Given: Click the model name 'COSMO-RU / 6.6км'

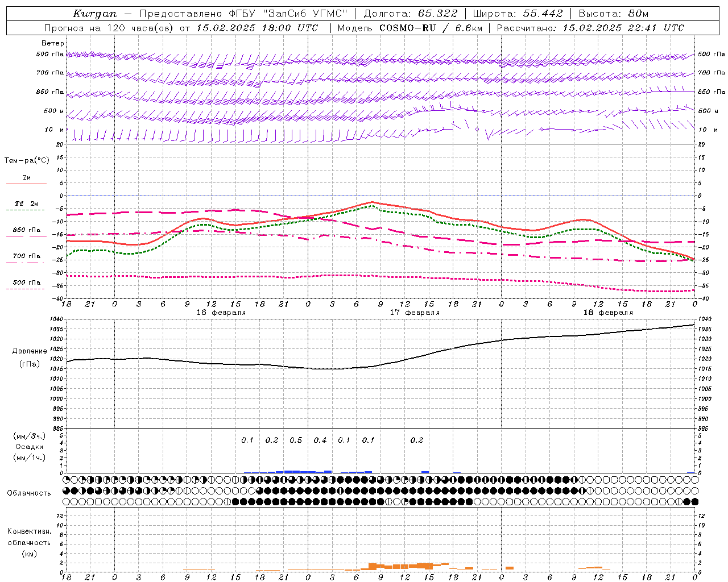Looking at the screenshot, I should (x=430, y=28).
